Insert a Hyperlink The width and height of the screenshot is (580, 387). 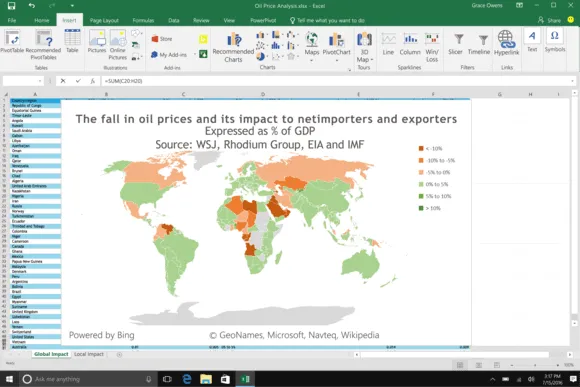click(x=506, y=43)
